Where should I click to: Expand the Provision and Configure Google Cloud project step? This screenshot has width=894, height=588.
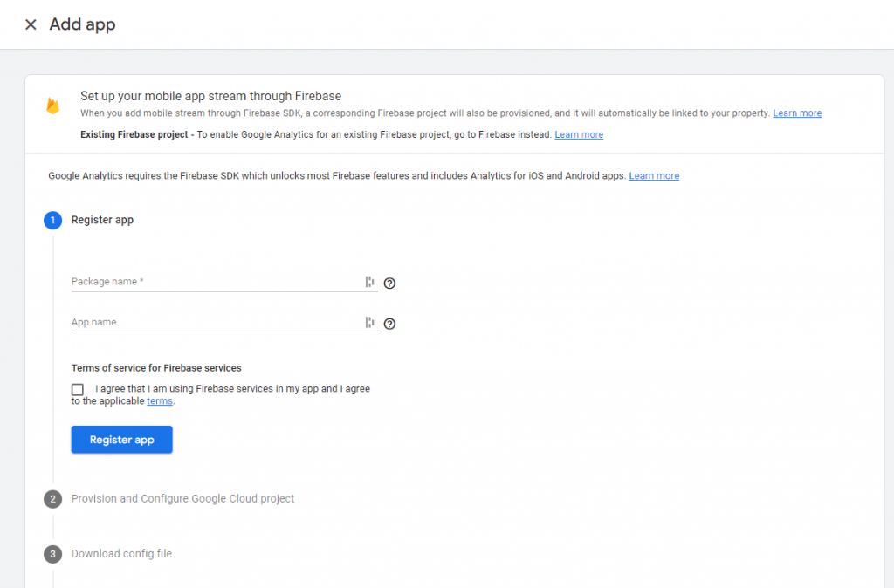pos(182,498)
